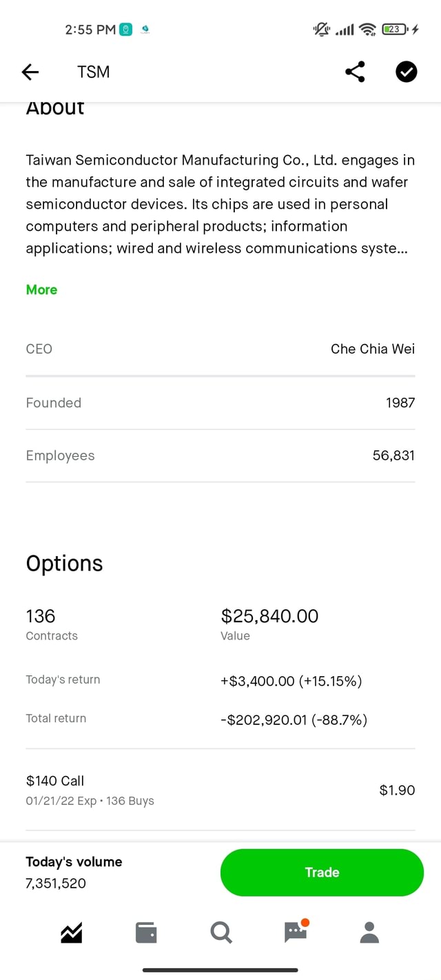Tap the TSM ticker title
Image resolution: width=441 pixels, height=980 pixels.
(93, 72)
